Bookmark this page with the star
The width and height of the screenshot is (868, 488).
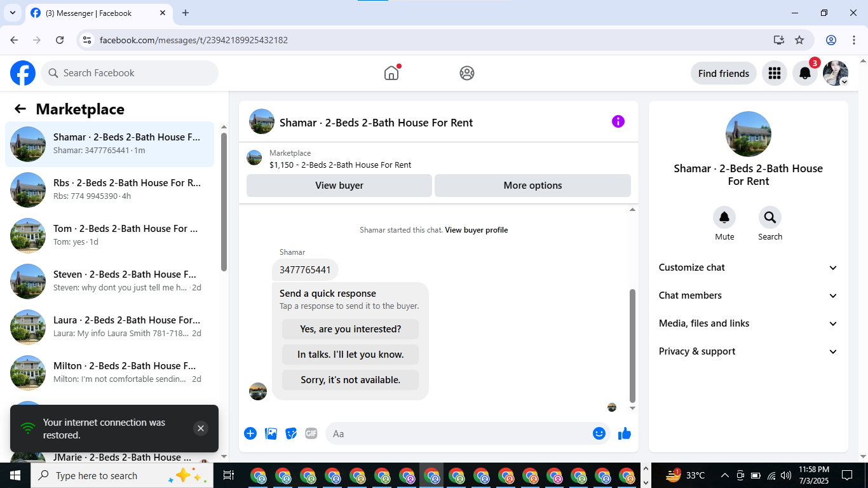tap(799, 40)
